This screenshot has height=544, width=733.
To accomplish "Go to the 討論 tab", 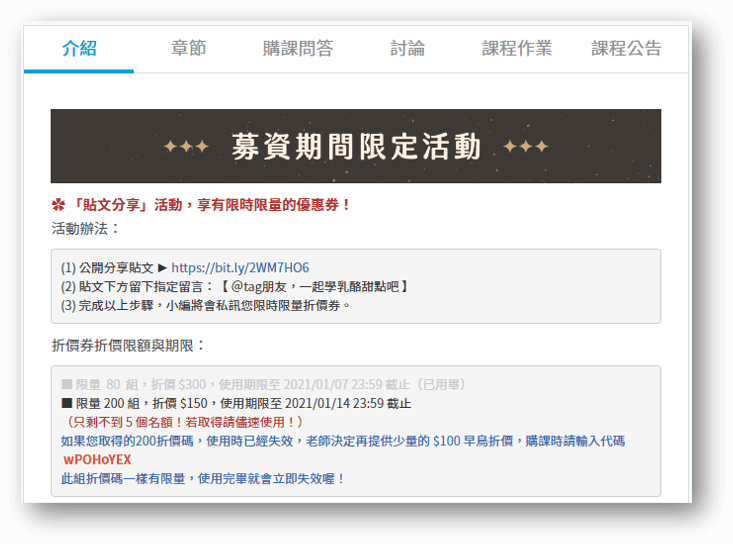I will (x=407, y=48).
